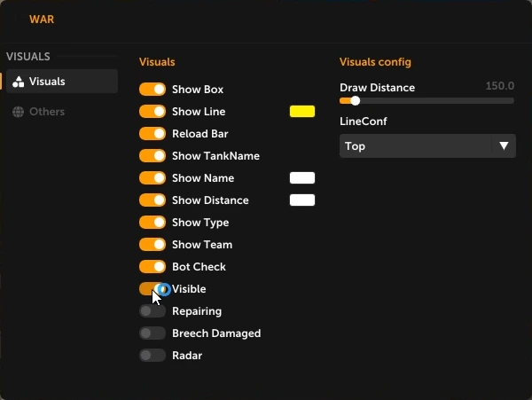Turn off the Show Box toggle
532x400 pixels.
[153, 90]
